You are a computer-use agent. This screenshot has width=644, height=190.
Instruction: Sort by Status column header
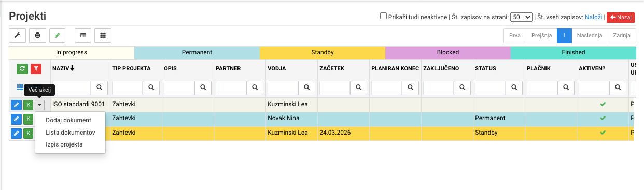click(486, 68)
